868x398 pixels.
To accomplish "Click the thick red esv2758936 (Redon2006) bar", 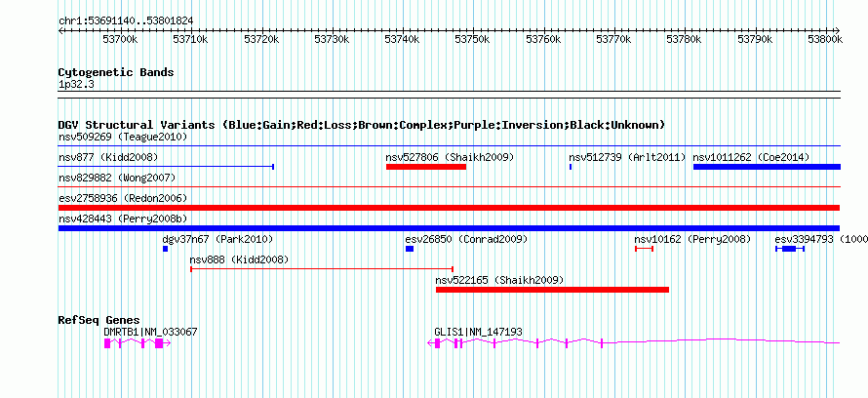I will tap(449, 208).
